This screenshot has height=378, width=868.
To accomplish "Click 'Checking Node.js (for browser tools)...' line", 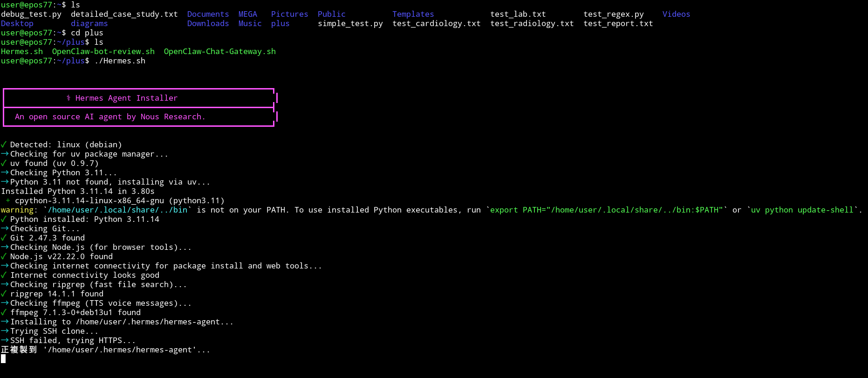I will tap(96, 247).
